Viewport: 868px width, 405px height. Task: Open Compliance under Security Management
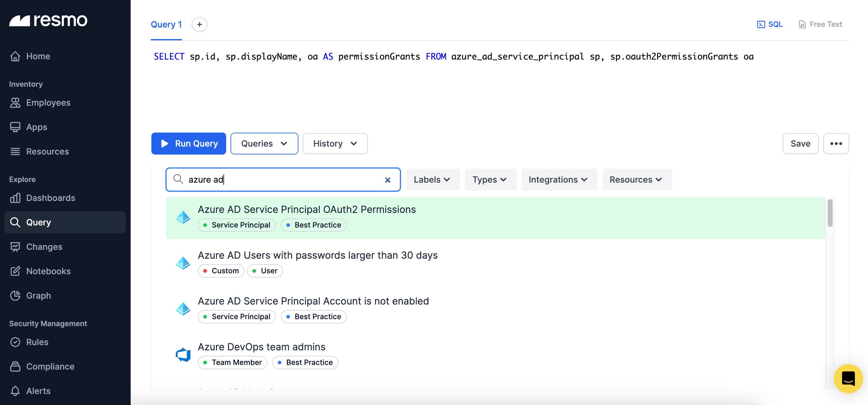pyautogui.click(x=50, y=366)
